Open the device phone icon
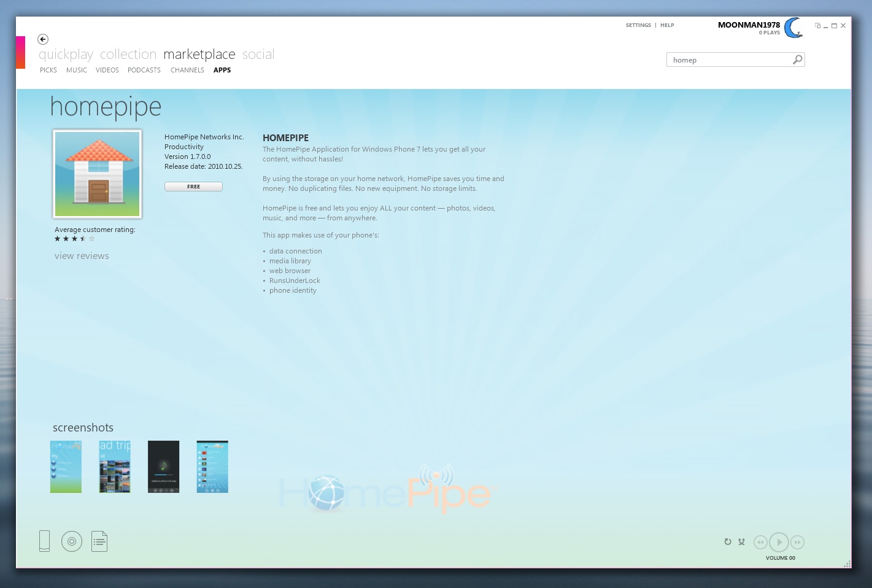Image resolution: width=872 pixels, height=588 pixels. coord(44,541)
